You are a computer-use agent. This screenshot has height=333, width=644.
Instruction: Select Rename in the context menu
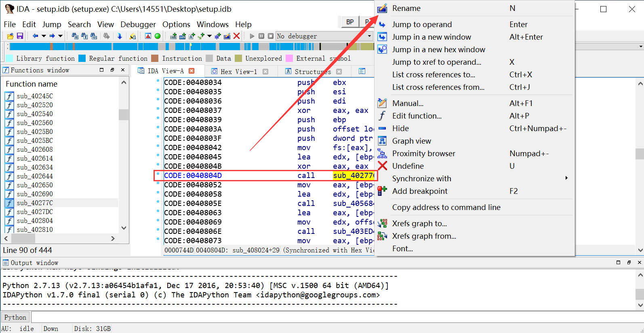pyautogui.click(x=475, y=8)
